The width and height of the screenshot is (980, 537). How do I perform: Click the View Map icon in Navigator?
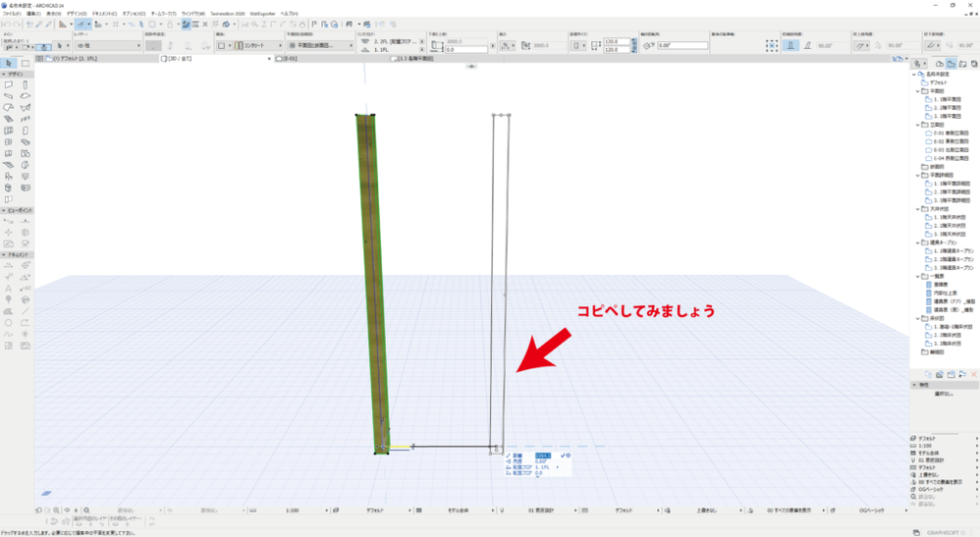(x=951, y=64)
